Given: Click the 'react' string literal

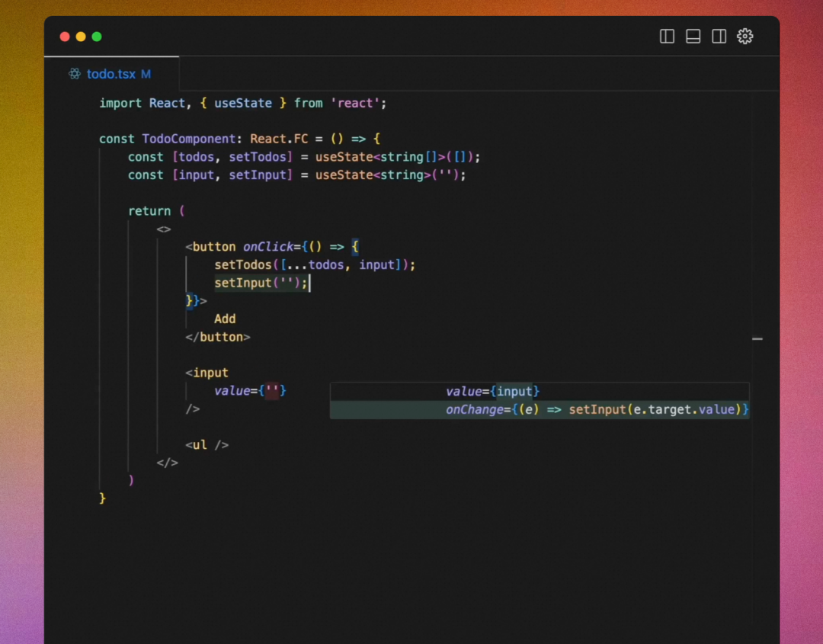Looking at the screenshot, I should click(x=355, y=104).
